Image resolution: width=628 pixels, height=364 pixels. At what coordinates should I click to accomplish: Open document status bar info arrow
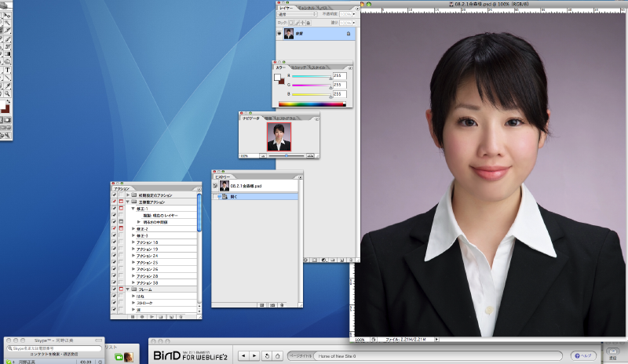tap(436, 339)
